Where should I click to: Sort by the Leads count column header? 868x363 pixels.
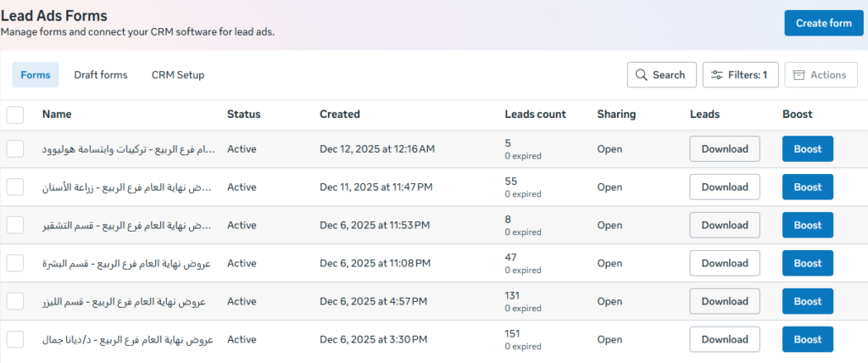(535, 114)
